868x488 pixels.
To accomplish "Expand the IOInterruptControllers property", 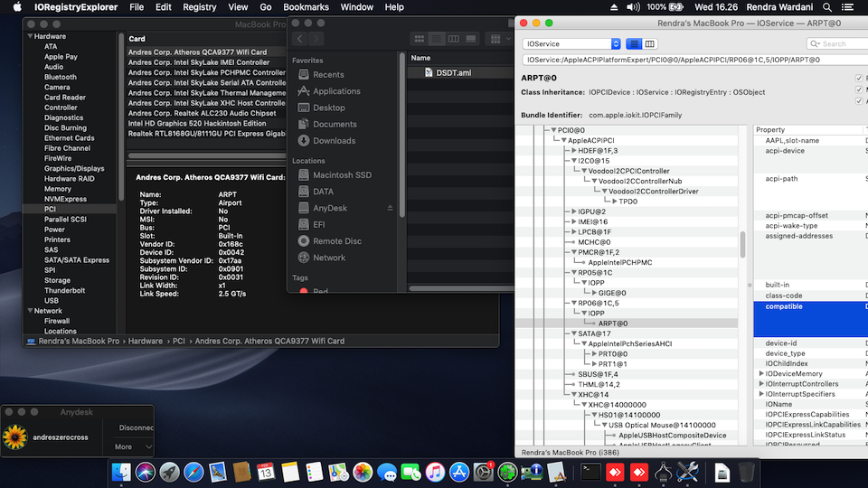I will tap(761, 384).
